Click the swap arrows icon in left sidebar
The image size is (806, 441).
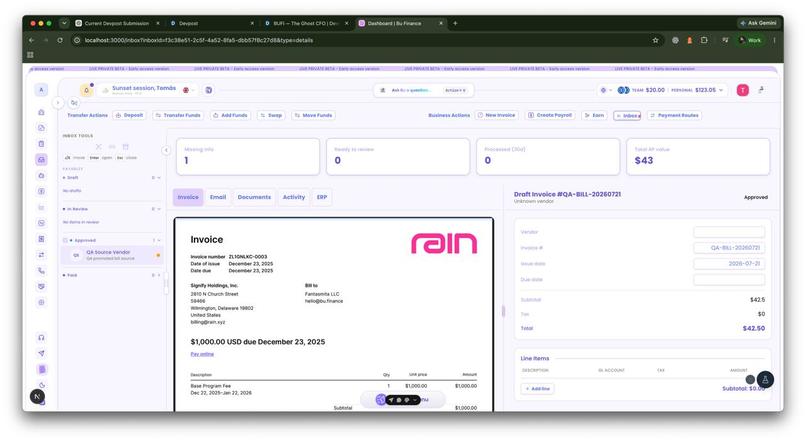(x=41, y=254)
